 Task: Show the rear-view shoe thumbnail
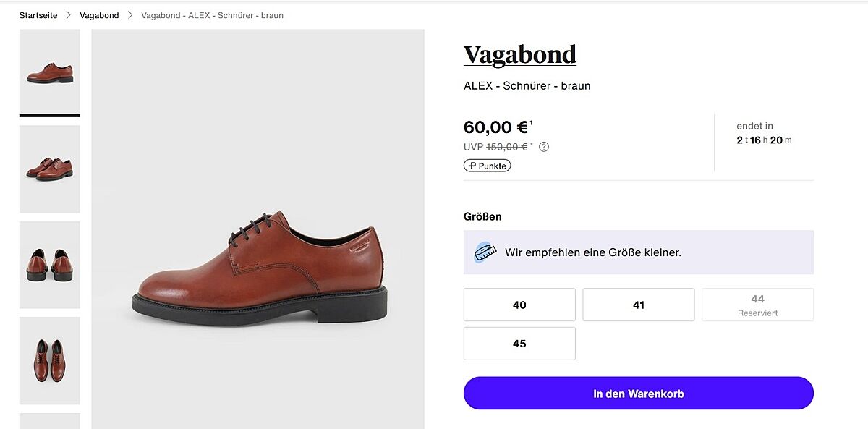(50, 265)
